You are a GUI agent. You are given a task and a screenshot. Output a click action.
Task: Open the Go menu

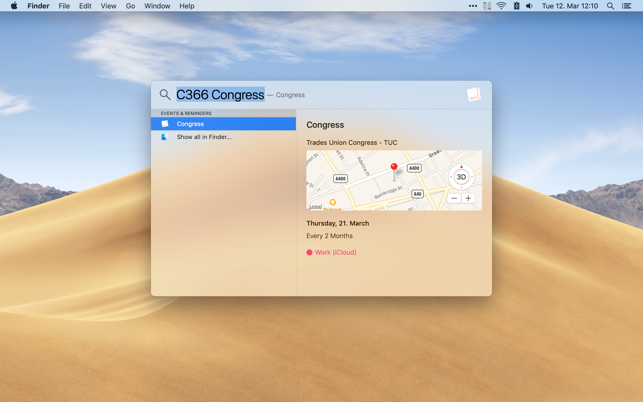[130, 6]
